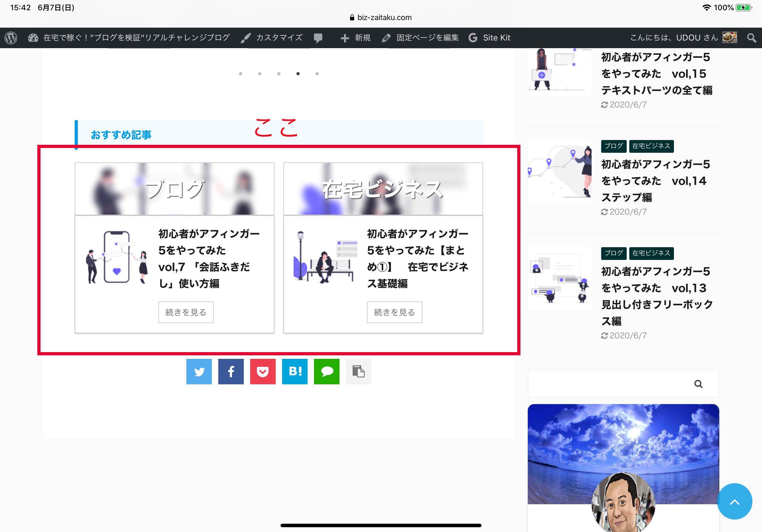Click the UDOU avatar image

point(729,38)
